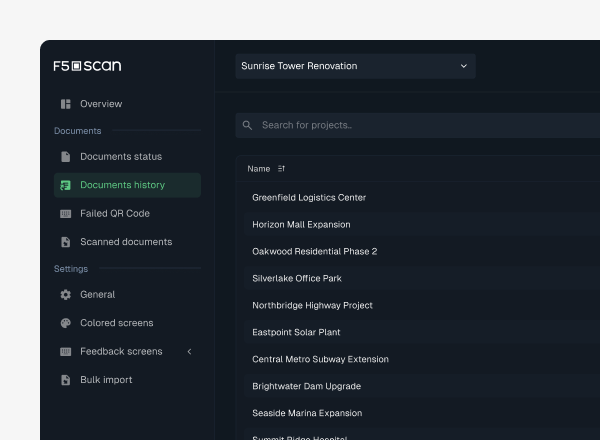The height and width of the screenshot is (440, 600).
Task: Click the F5 scan logo
Action: coord(87,66)
